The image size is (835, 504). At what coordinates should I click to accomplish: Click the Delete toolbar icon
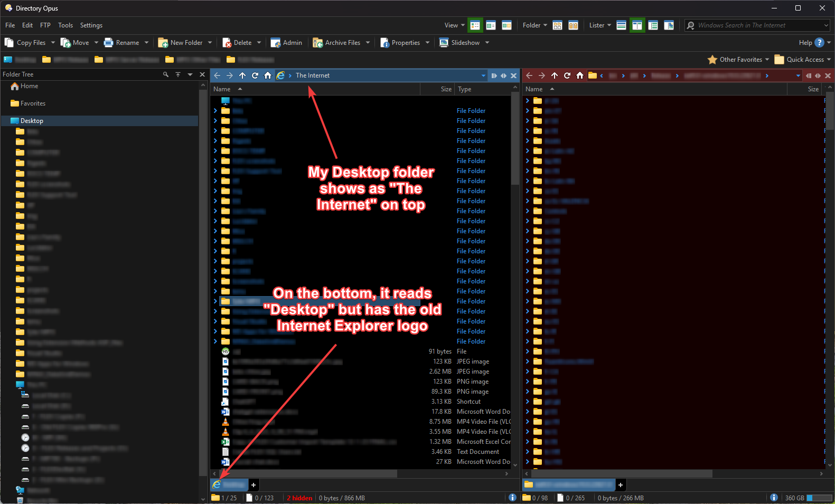(x=227, y=43)
